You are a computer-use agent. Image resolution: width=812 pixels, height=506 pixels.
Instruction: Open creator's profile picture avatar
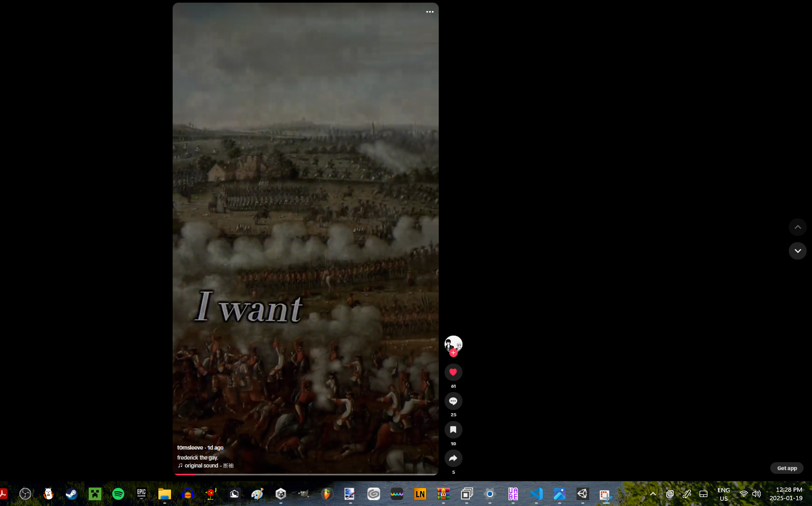click(x=453, y=344)
